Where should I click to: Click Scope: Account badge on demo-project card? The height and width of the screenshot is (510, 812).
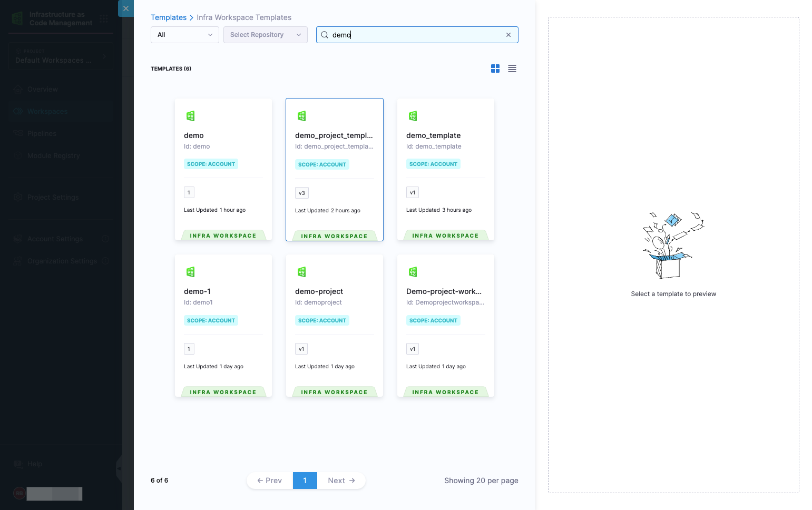click(322, 320)
